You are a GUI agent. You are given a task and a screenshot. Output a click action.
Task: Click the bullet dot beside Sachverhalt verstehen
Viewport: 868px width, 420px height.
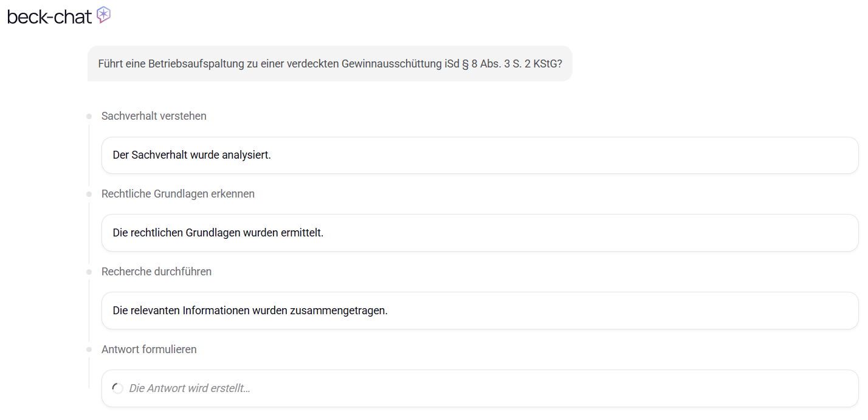pyautogui.click(x=89, y=116)
